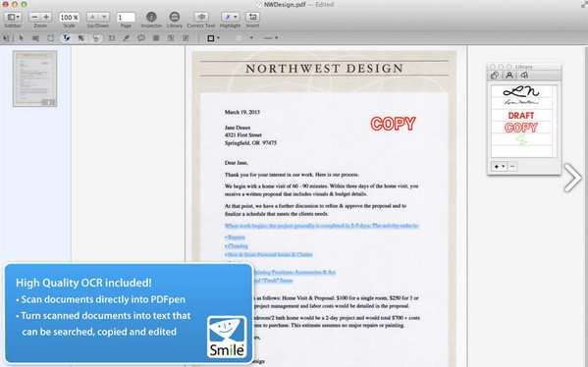
Task: Toggle the hand scroll tool
Action: [96, 38]
